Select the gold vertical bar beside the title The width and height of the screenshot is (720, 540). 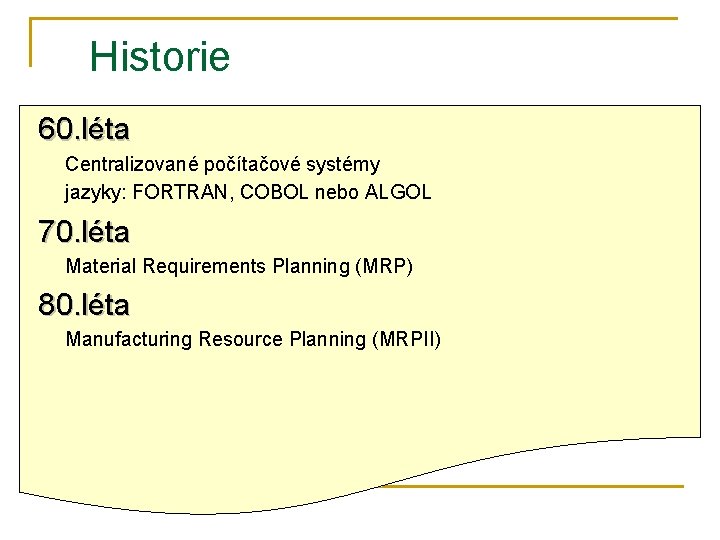(31, 42)
